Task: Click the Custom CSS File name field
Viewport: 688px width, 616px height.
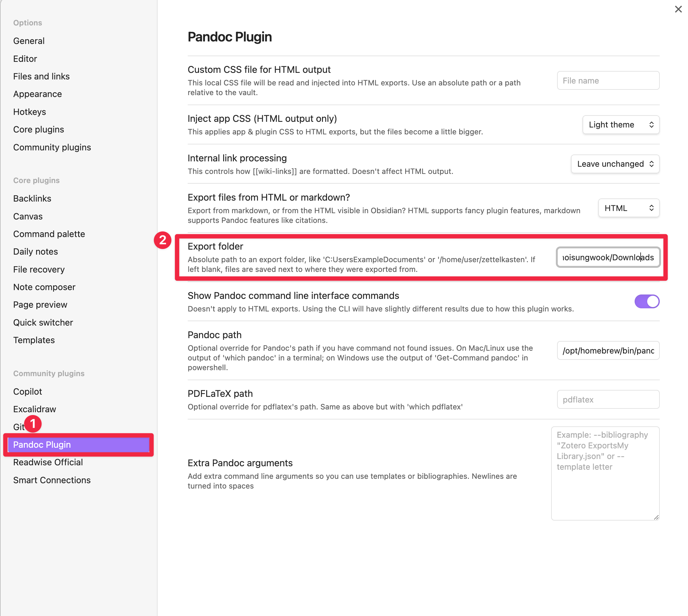Action: (x=608, y=81)
